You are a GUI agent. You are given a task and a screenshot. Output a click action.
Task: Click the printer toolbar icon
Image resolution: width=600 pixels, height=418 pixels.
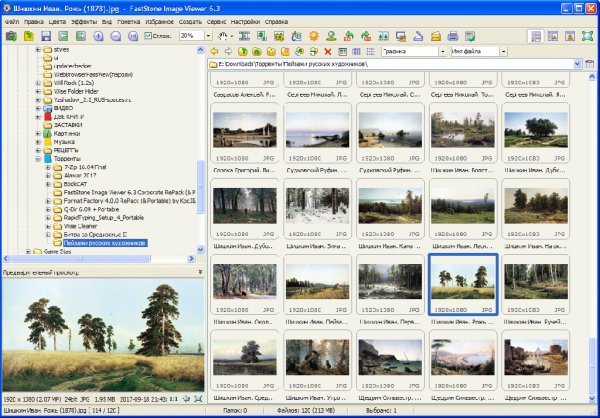[453, 36]
